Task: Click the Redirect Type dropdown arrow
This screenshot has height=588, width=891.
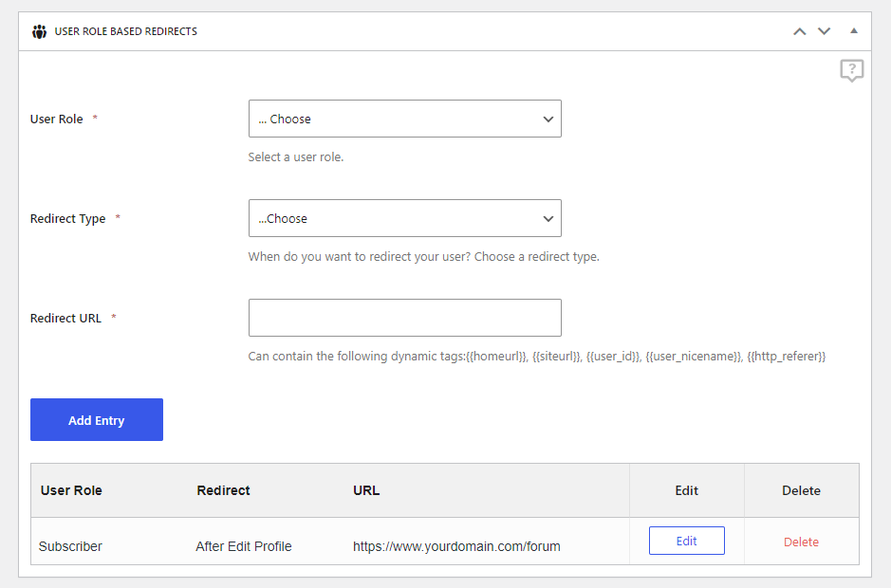Action: (x=548, y=219)
